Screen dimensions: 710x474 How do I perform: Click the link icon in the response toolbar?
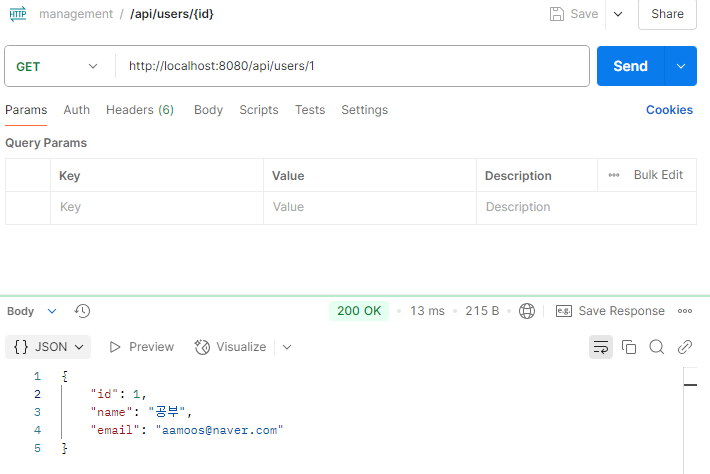click(685, 347)
